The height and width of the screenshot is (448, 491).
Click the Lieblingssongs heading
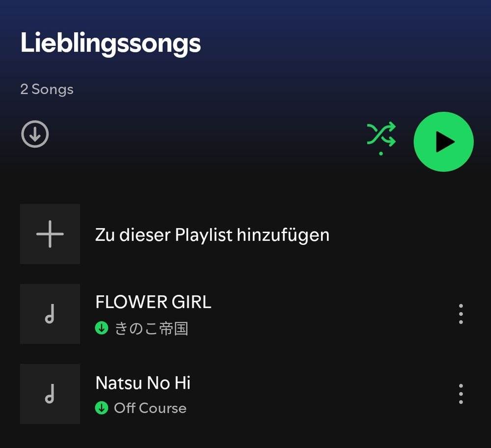(x=110, y=44)
